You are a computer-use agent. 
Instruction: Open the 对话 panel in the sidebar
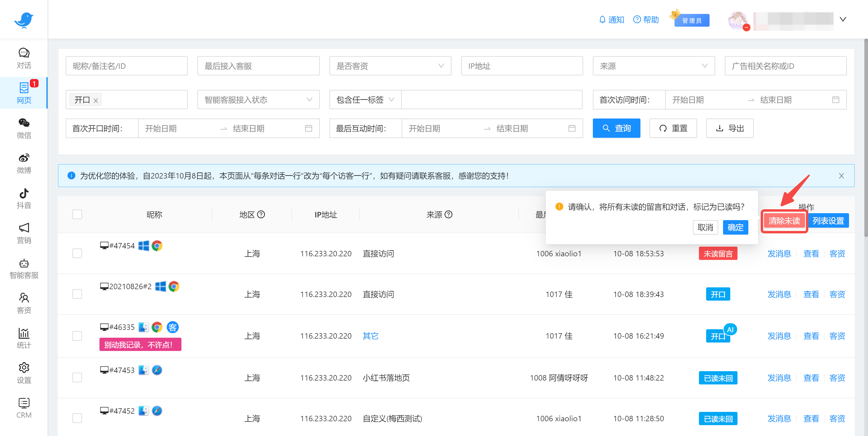point(24,58)
